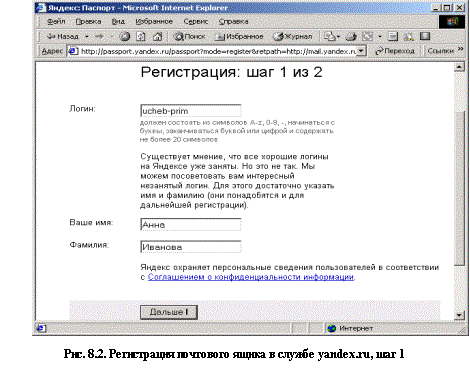Click the Refresh page icon

point(141,36)
